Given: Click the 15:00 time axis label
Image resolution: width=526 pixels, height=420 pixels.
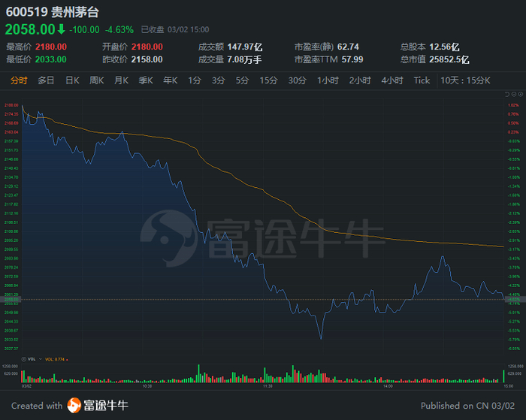Looking at the screenshot, I should pyautogui.click(x=509, y=386).
